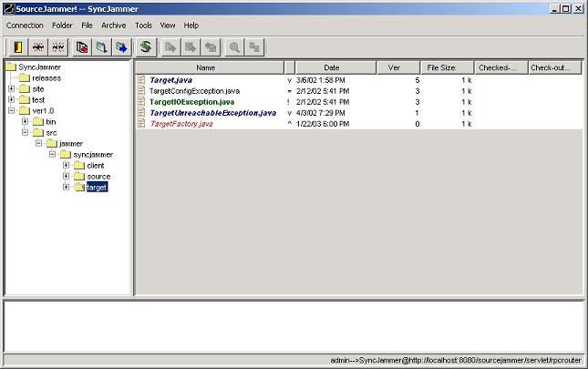Screen dimensions: 588x369
Task: Click the grayed-out left-arrow files toolbar icon
Action: [x=211, y=47]
